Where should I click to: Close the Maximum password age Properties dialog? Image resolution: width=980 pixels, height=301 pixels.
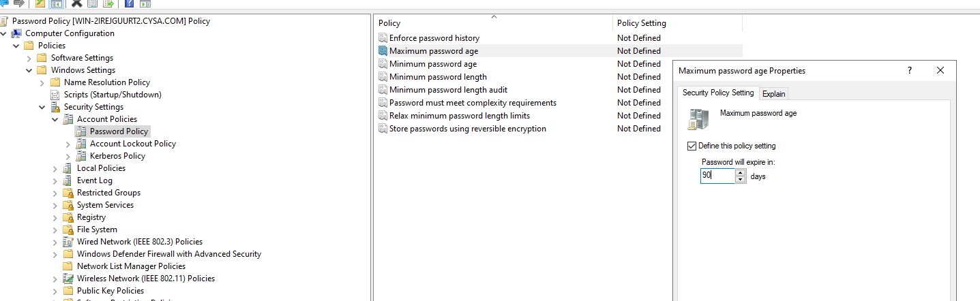(940, 70)
